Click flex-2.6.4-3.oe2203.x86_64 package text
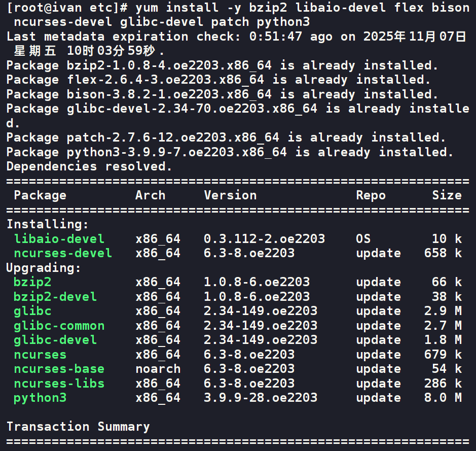Viewport: 476px width, 451px height. [165, 80]
